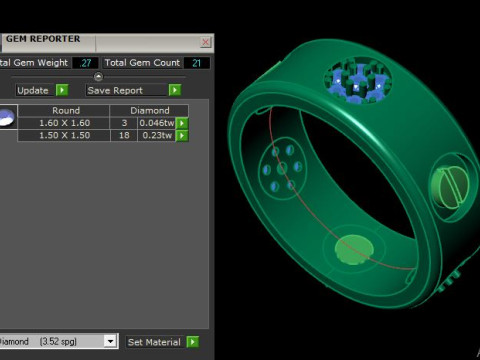Click the Total Gem Weight label
The width and height of the screenshot is (480, 360).
point(34,63)
